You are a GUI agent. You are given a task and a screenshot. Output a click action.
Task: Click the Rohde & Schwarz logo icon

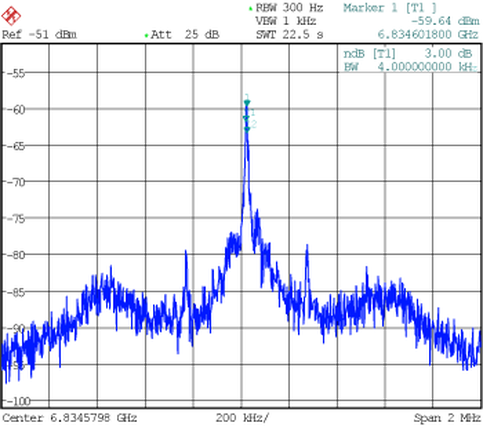[11, 16]
